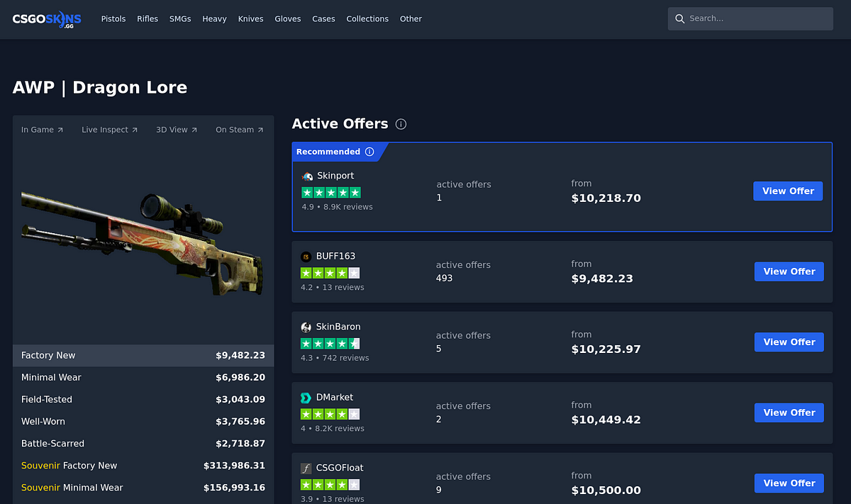Click BUFF163's star rating

click(x=330, y=273)
